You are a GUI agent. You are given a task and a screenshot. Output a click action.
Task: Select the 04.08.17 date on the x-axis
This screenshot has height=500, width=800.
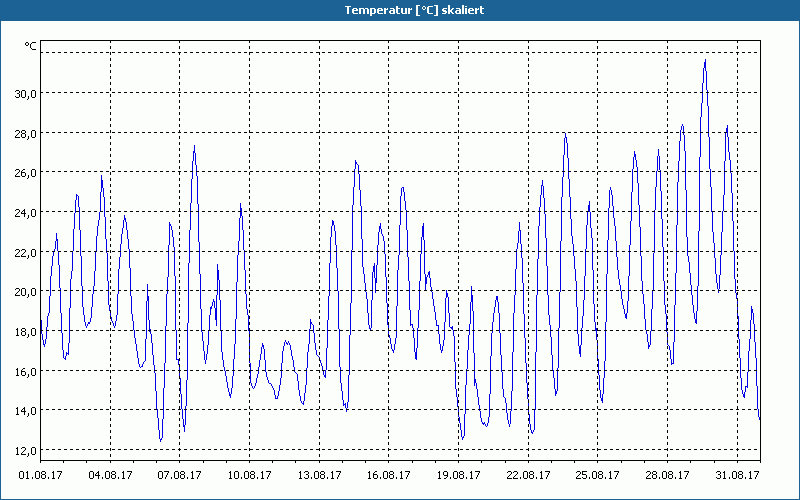point(110,476)
